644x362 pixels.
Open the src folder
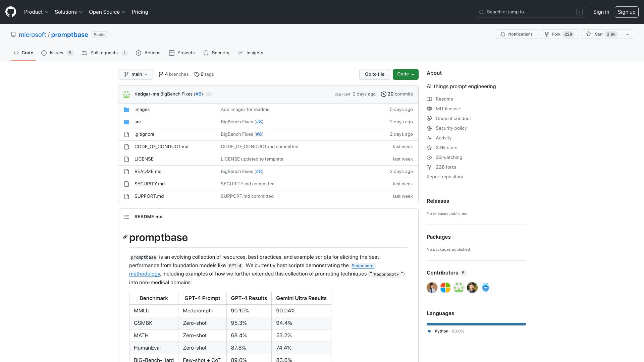click(x=138, y=122)
